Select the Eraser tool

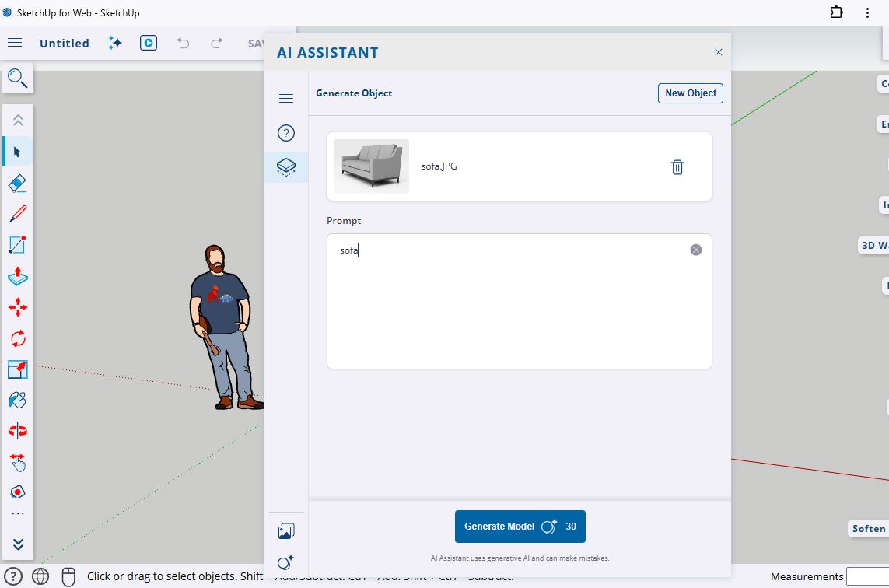point(18,183)
